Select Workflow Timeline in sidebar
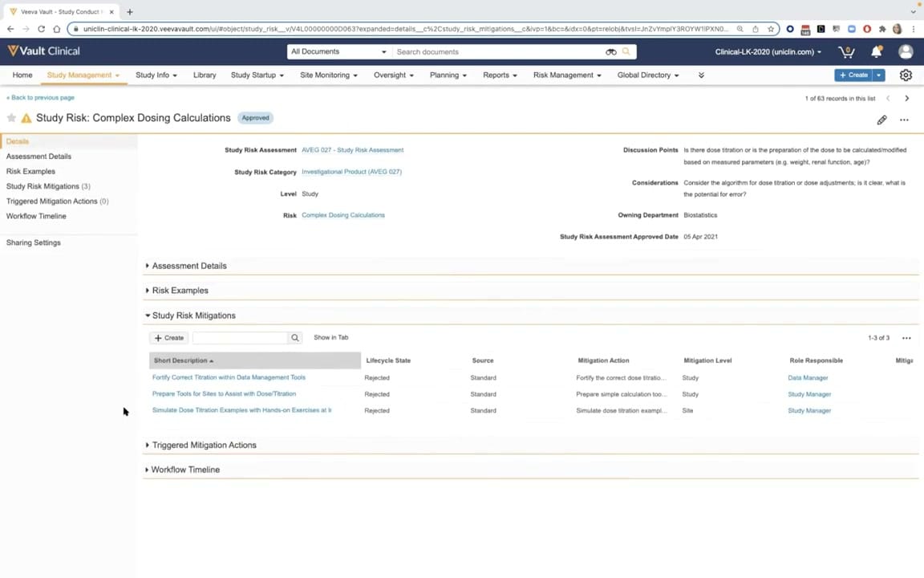This screenshot has width=924, height=578. 37,217
